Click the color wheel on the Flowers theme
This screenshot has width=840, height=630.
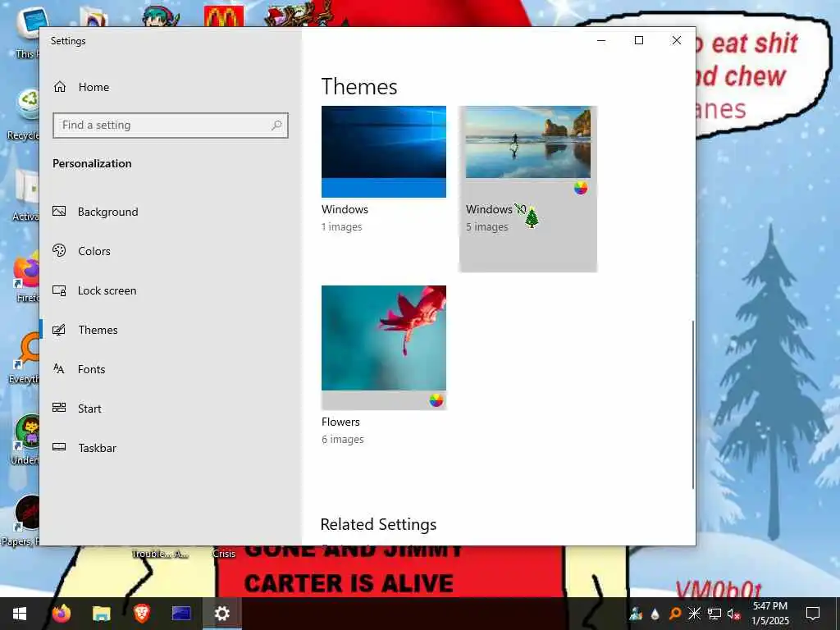436,400
